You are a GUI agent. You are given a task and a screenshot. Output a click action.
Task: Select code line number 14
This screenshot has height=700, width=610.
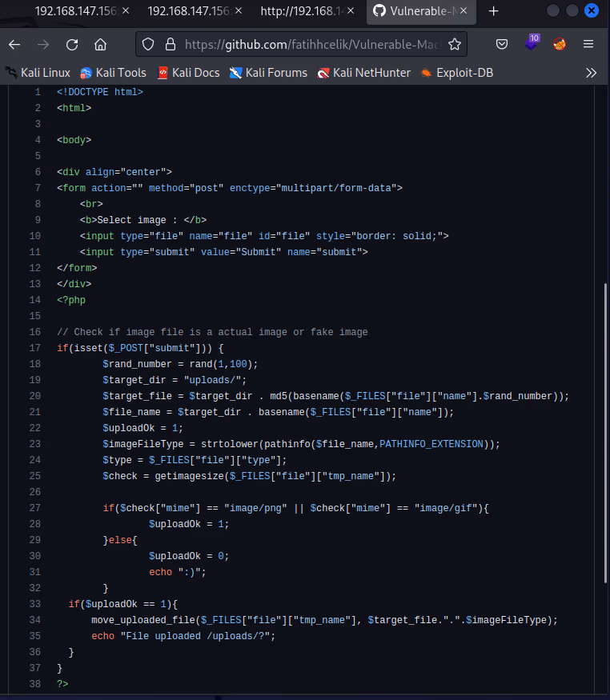coord(35,300)
